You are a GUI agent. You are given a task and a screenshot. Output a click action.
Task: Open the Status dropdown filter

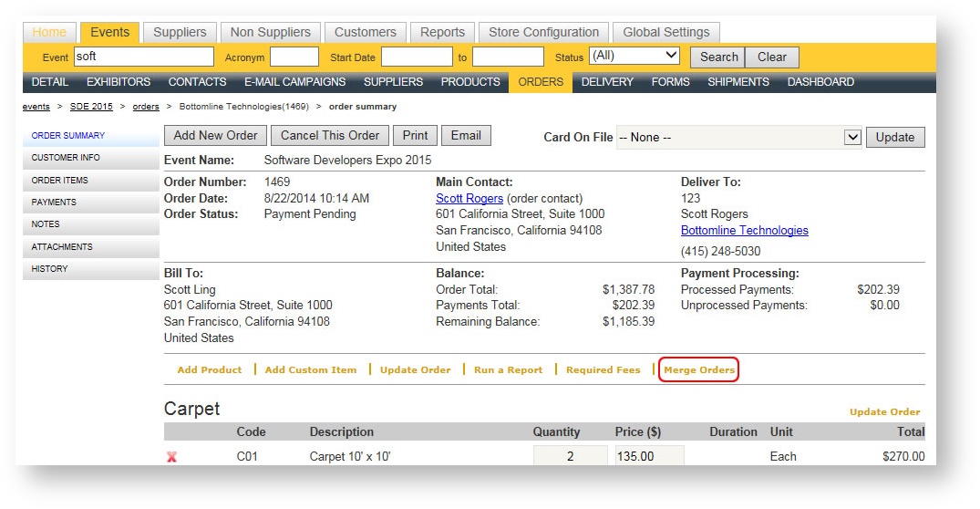[x=634, y=57]
